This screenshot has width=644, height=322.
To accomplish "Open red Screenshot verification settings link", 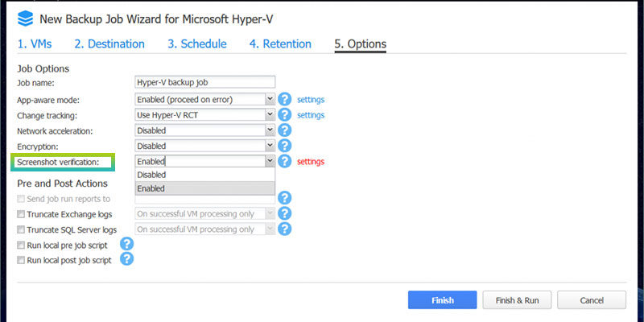I will (x=311, y=162).
